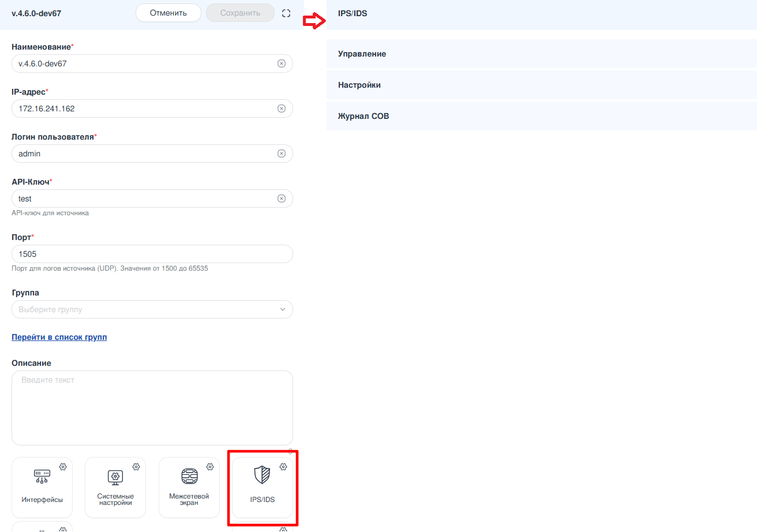Click the Сохранить button
This screenshot has width=757, height=532.
[x=240, y=13]
